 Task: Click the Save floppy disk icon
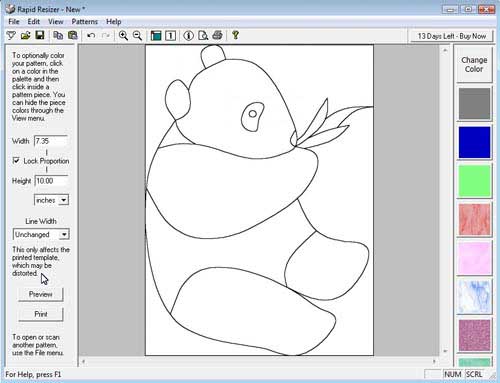pos(40,35)
